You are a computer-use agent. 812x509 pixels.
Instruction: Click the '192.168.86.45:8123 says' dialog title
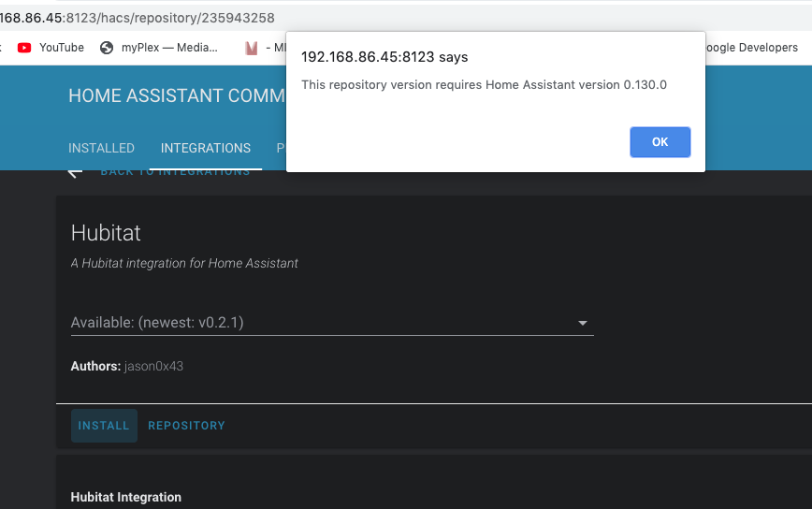[x=384, y=57]
